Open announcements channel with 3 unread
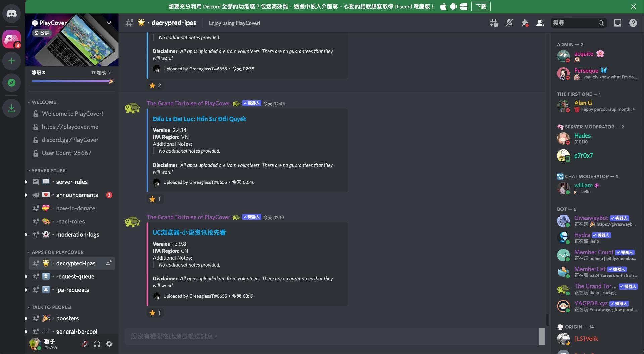The height and width of the screenshot is (354, 644). point(72,195)
